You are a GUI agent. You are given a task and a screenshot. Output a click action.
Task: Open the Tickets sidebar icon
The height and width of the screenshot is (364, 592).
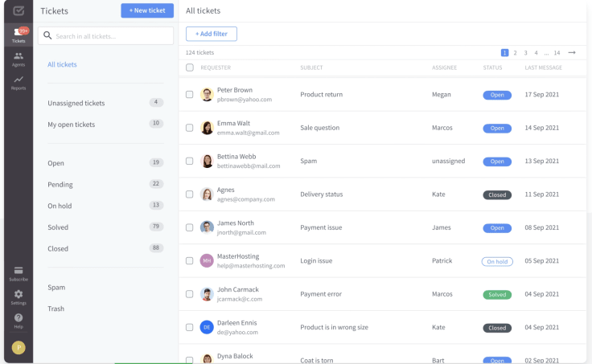pos(18,35)
